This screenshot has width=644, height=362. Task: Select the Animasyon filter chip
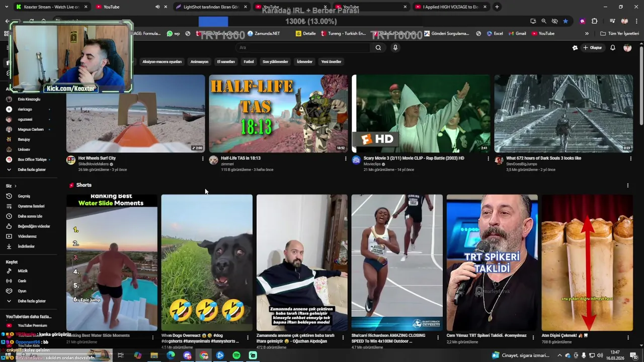(199, 62)
